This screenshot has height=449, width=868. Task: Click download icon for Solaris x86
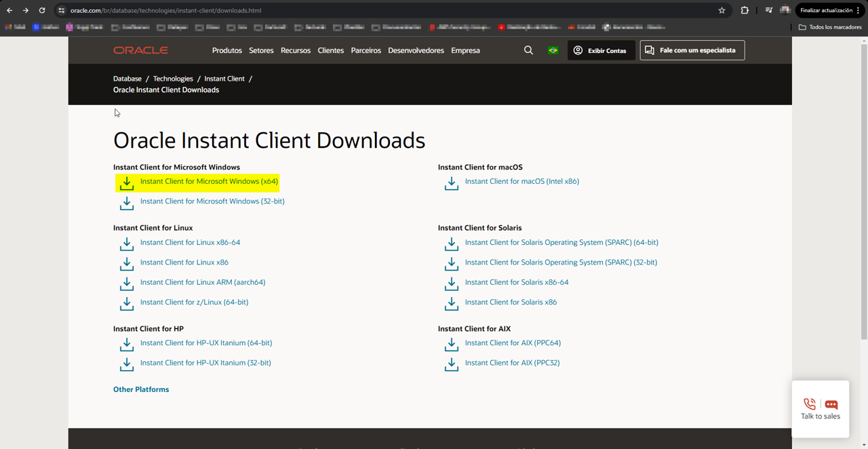pyautogui.click(x=452, y=304)
